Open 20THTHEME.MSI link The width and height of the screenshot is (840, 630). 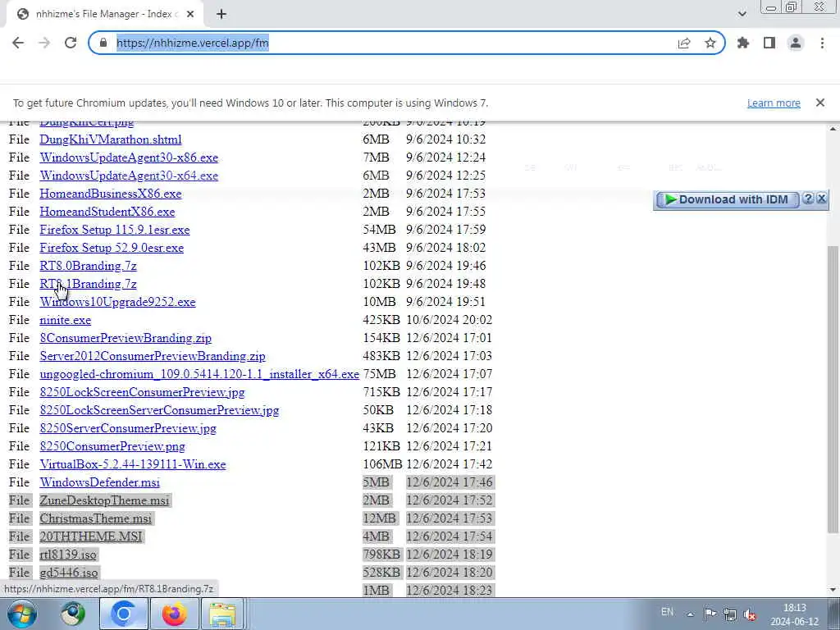91,536
